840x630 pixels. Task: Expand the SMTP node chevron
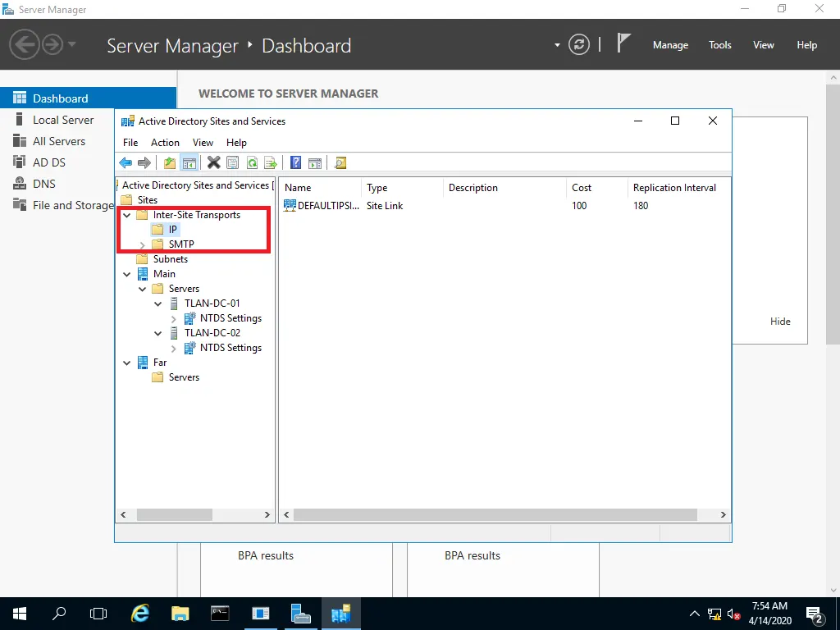143,244
